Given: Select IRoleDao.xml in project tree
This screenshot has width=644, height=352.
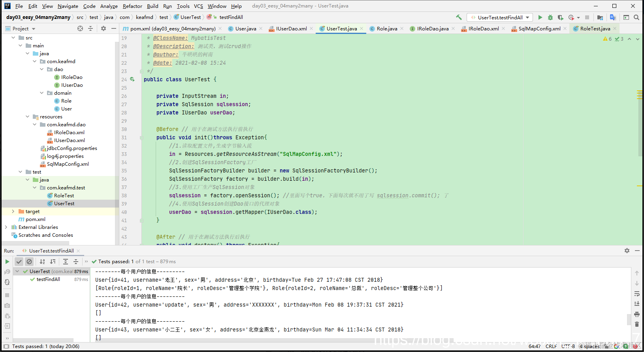Looking at the screenshot, I should tap(69, 133).
